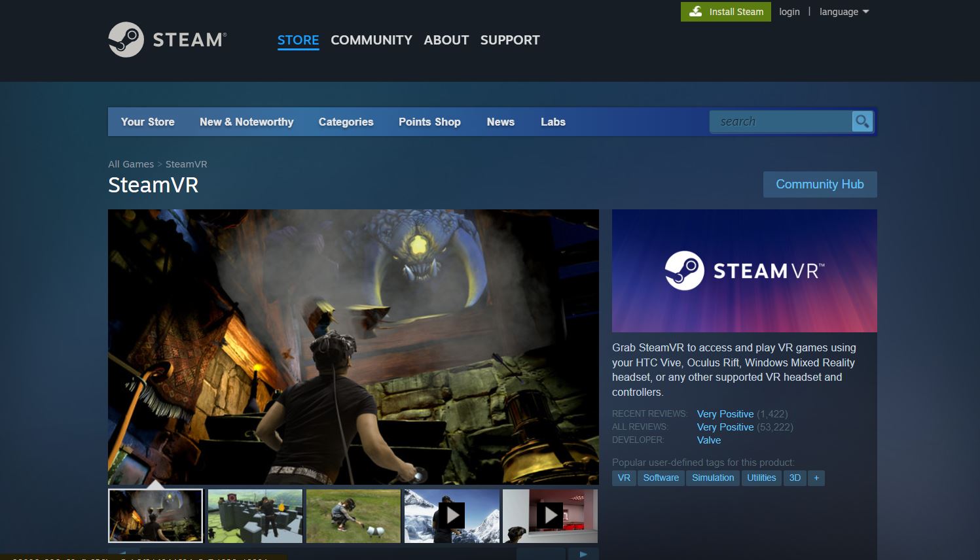Open the language dropdown

(x=844, y=12)
